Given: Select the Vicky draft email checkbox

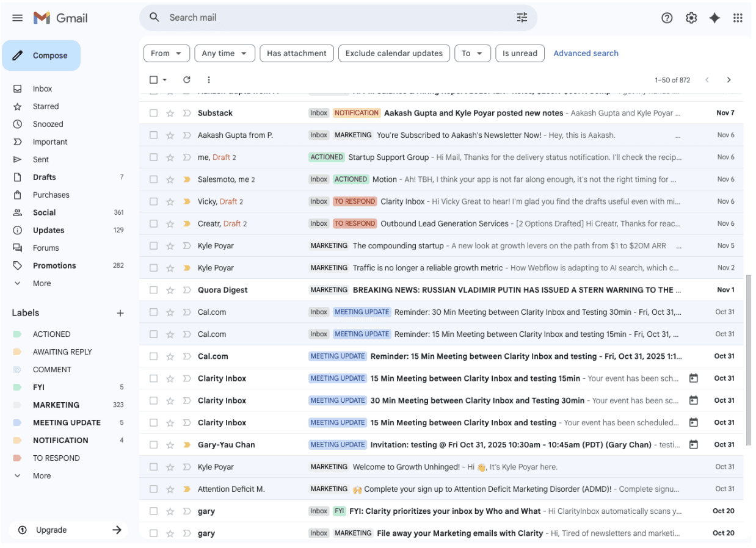Looking at the screenshot, I should tap(153, 201).
